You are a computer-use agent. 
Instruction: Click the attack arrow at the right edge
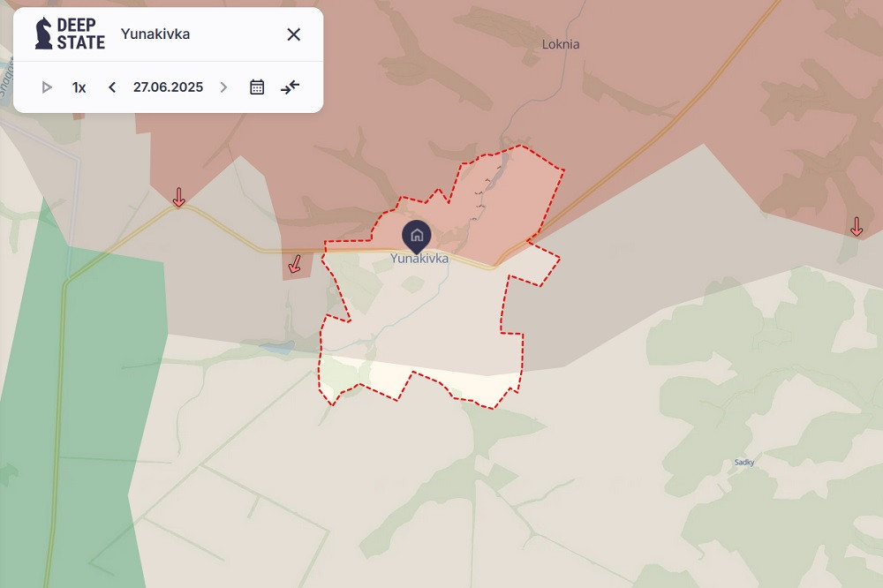click(856, 227)
